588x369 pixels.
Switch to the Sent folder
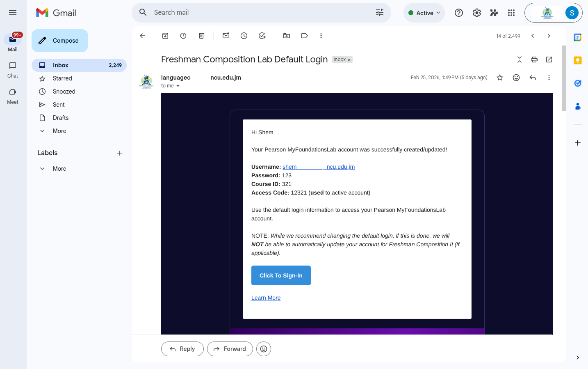click(59, 105)
